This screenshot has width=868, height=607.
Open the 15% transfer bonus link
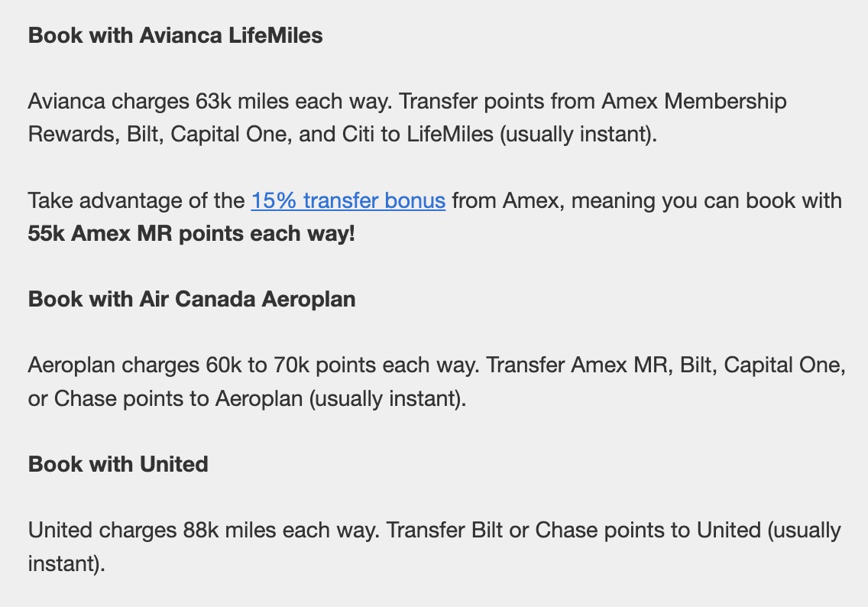click(348, 201)
